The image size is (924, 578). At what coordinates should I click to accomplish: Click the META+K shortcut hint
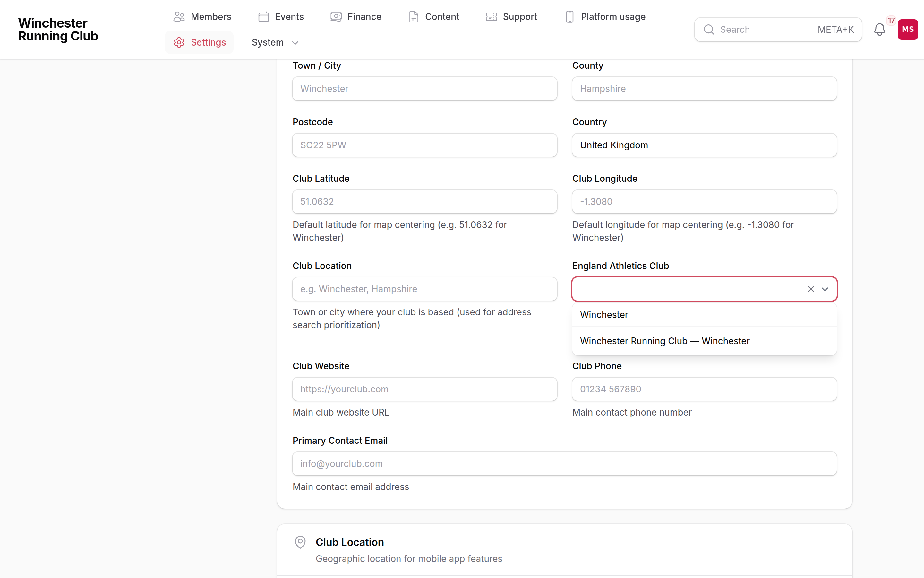pos(835,30)
